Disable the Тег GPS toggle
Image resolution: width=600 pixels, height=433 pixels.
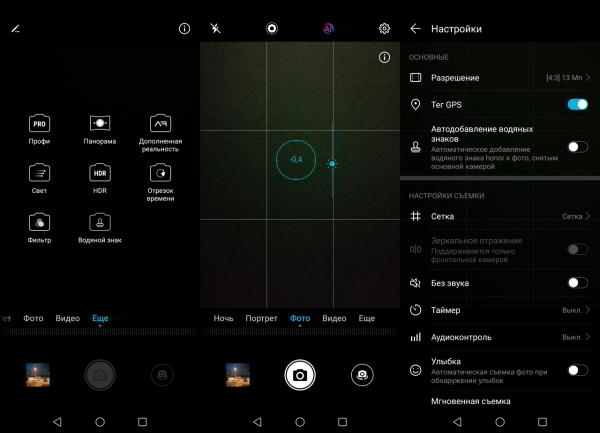[577, 104]
